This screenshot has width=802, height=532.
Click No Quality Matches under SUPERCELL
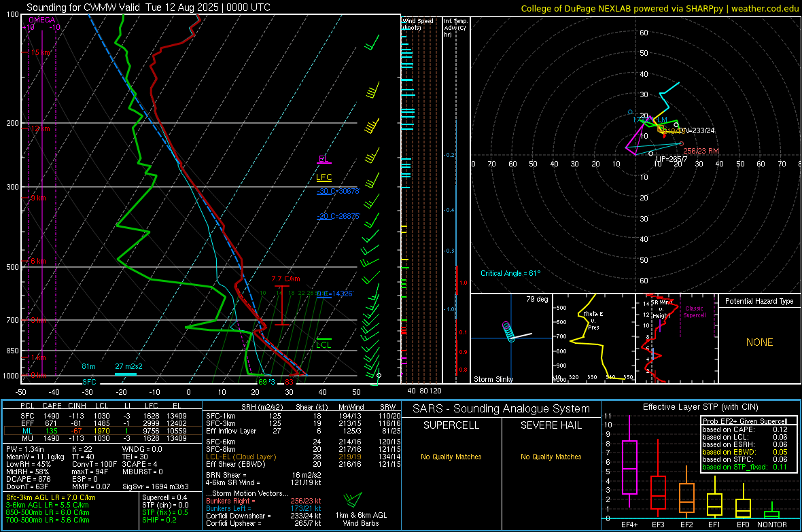click(451, 457)
